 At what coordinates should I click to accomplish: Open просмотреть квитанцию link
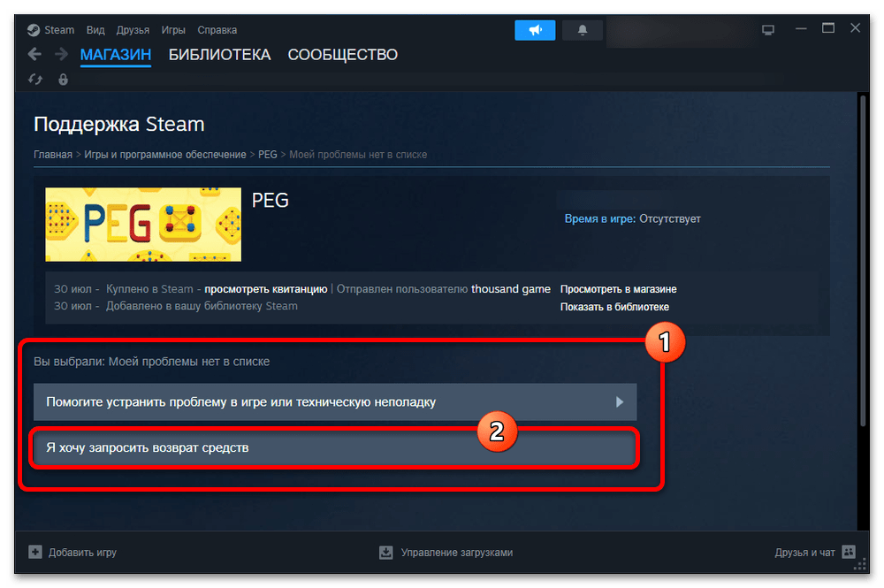pyautogui.click(x=265, y=288)
